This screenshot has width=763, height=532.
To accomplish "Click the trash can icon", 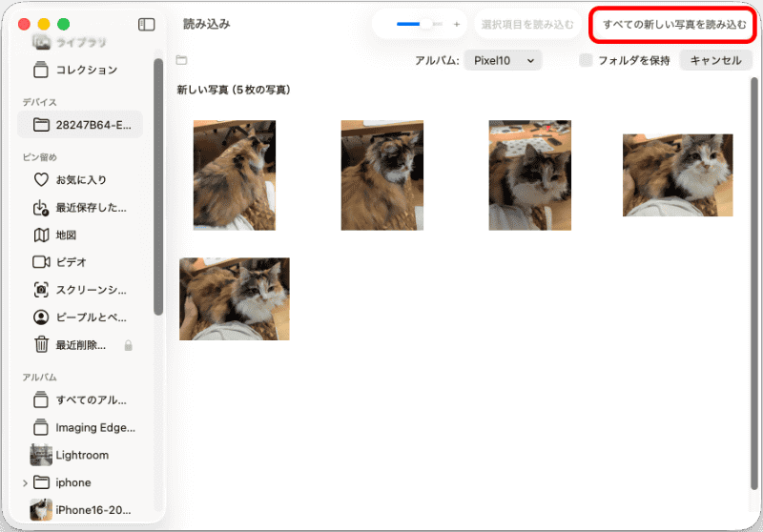I will (x=41, y=345).
